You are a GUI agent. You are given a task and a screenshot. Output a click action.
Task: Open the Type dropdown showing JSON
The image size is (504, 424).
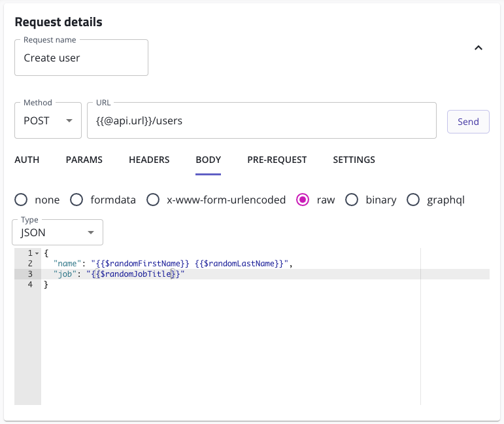pyautogui.click(x=58, y=232)
